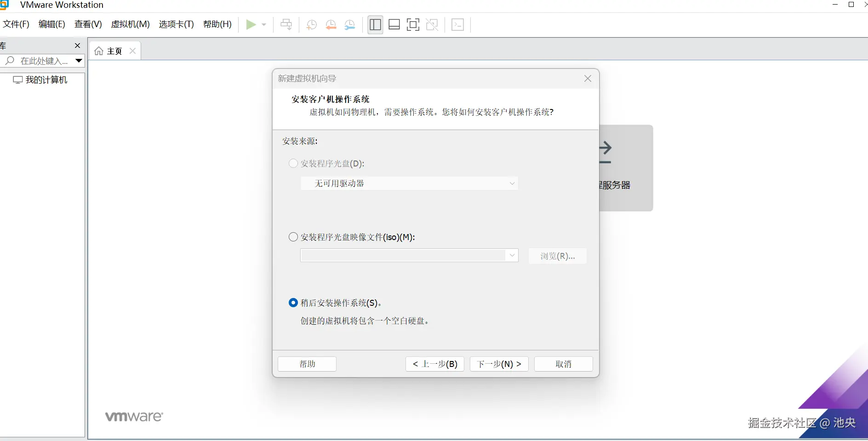Enter full screen mode
868x441 pixels.
[x=413, y=24]
